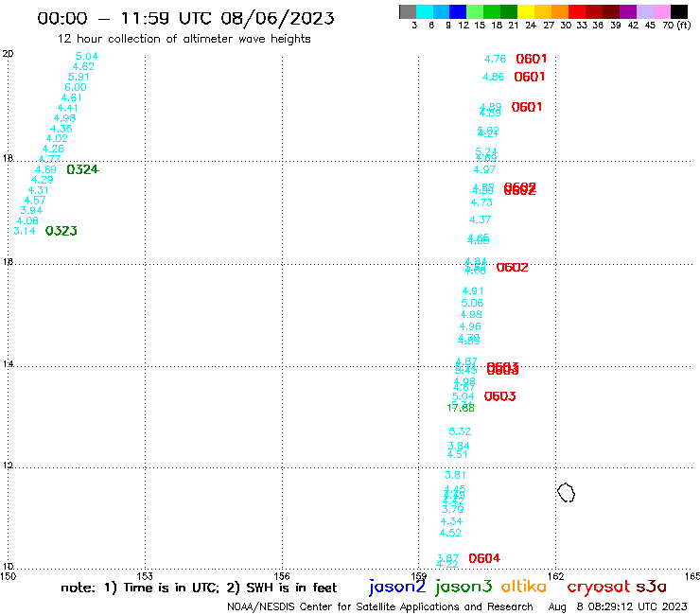Click the '4.41' wave height reading
Screen dimensions: 700x615
pos(68,108)
